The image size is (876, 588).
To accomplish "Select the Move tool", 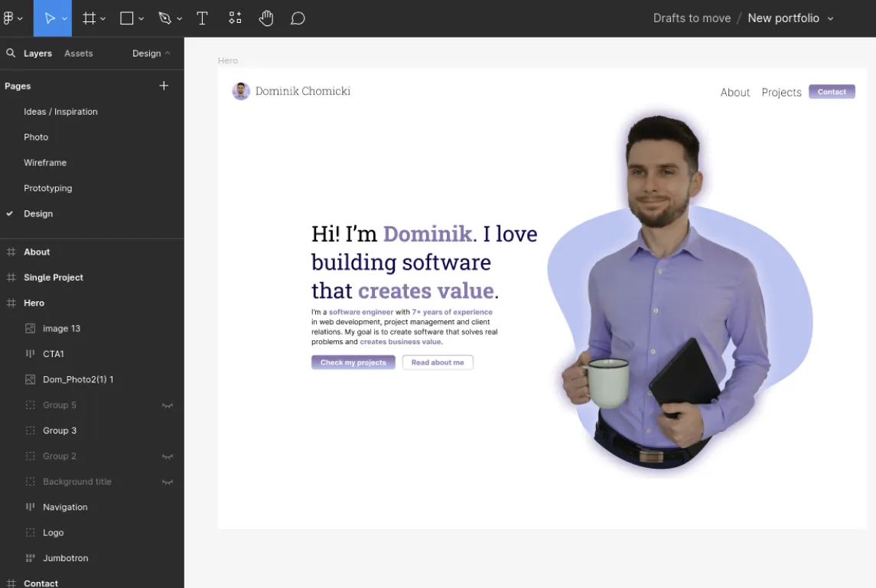I will pos(48,18).
